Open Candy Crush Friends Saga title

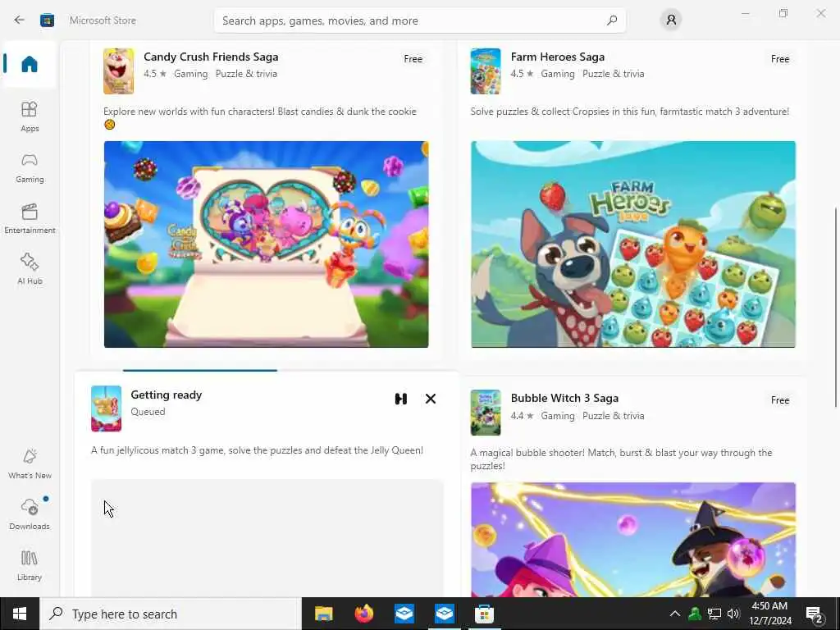pos(211,57)
